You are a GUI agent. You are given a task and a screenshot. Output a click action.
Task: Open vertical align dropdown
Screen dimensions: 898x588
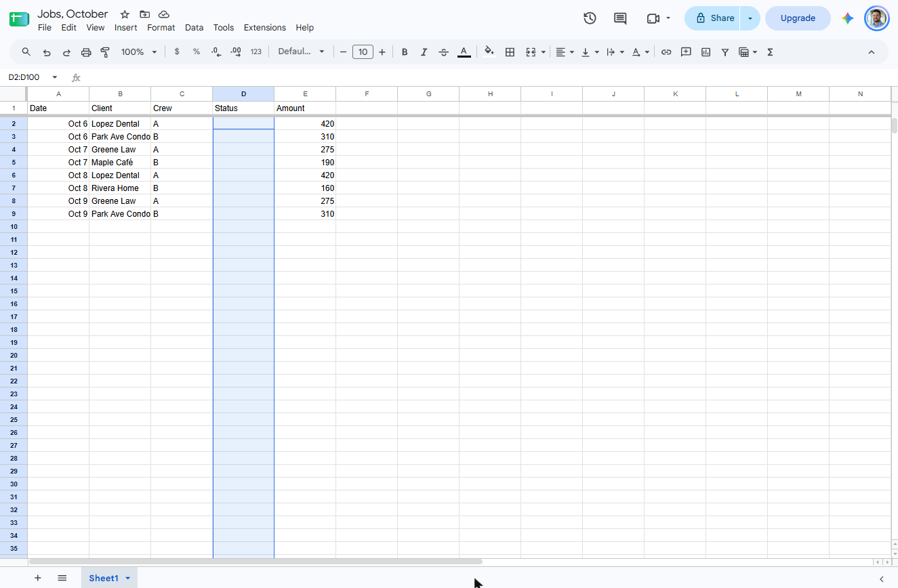pyautogui.click(x=590, y=52)
